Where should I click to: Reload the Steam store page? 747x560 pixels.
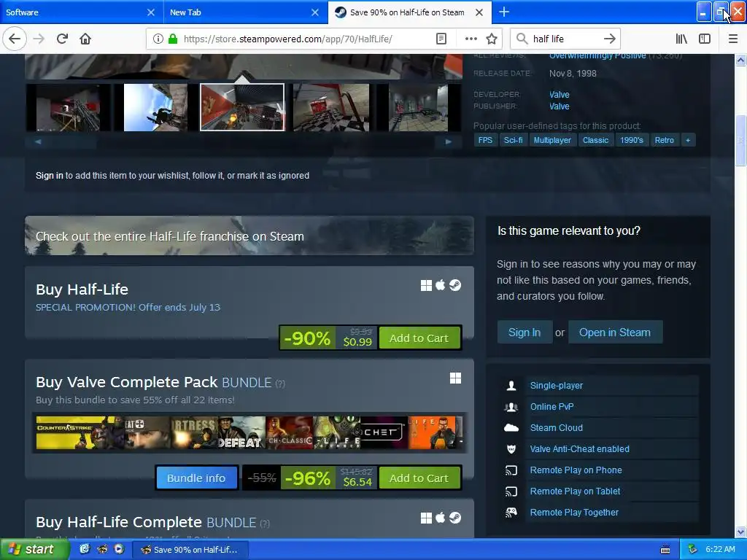pos(63,39)
